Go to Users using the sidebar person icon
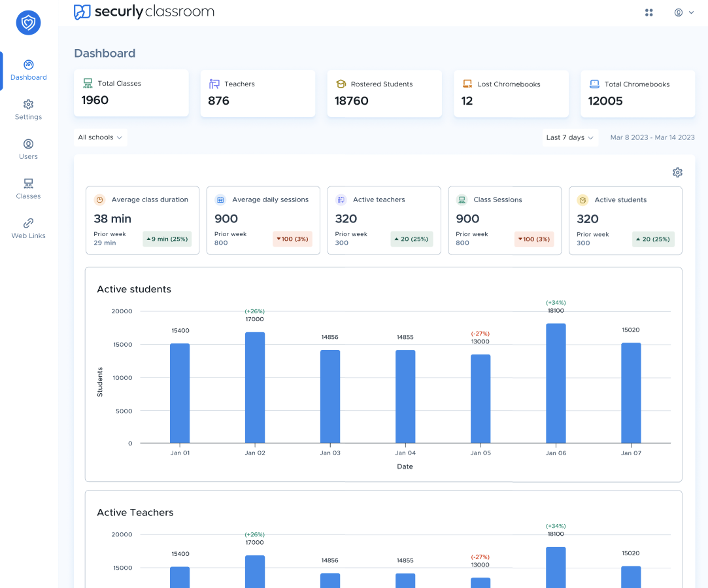 tap(29, 144)
